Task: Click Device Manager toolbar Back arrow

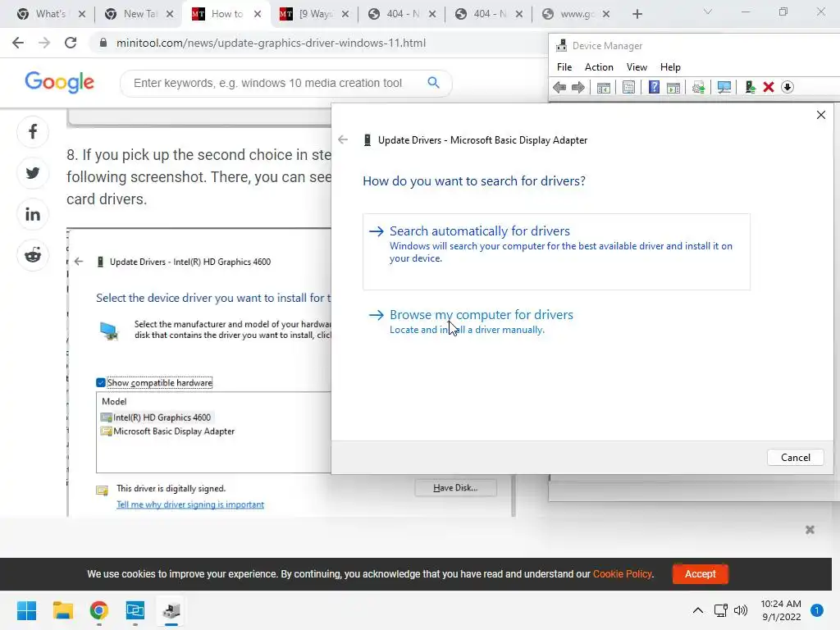Action: (559, 87)
